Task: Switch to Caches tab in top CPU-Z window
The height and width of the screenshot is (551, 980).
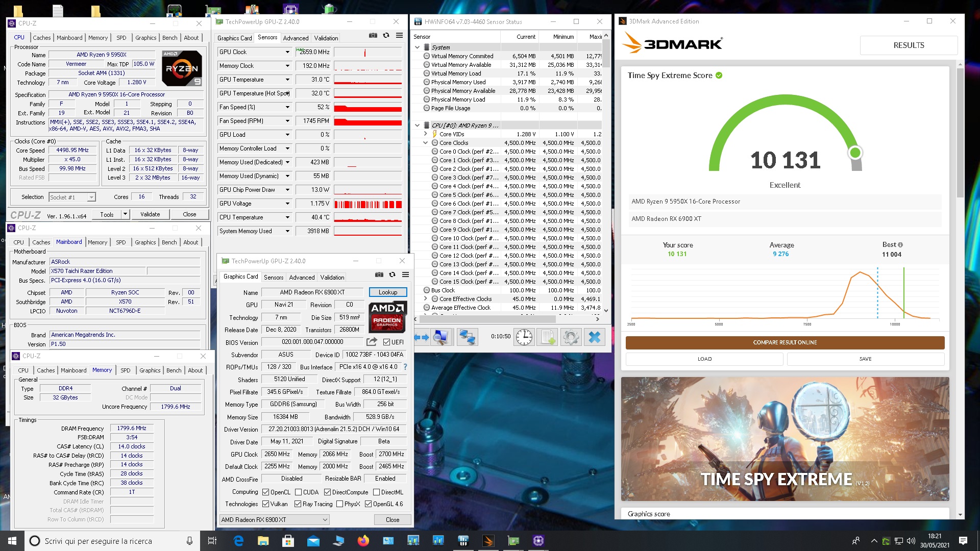Action: pos(42,38)
